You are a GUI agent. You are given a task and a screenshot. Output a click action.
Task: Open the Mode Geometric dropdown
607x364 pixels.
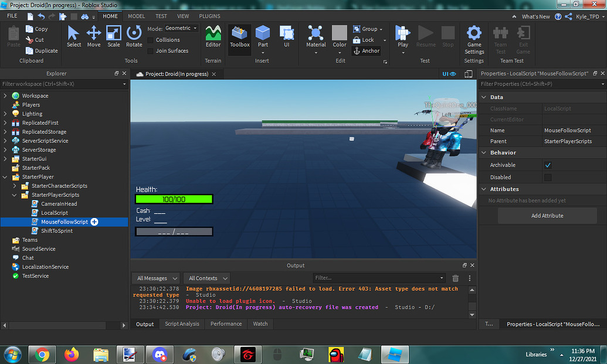pyautogui.click(x=181, y=28)
